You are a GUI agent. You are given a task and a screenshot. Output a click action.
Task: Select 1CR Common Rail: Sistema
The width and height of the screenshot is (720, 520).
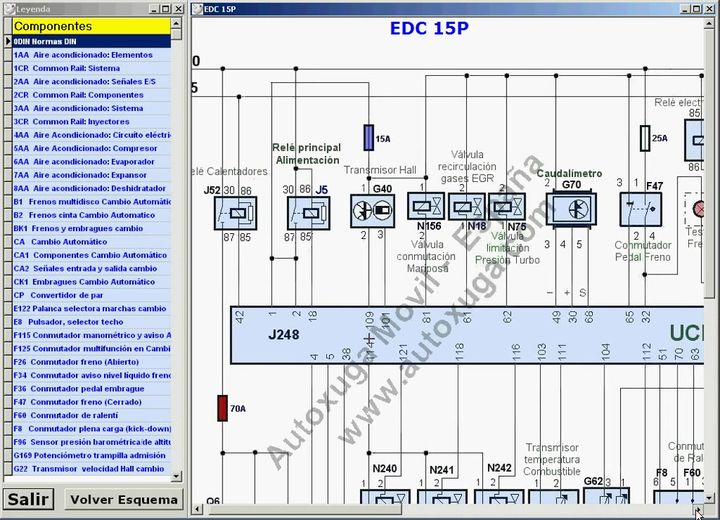(92, 68)
